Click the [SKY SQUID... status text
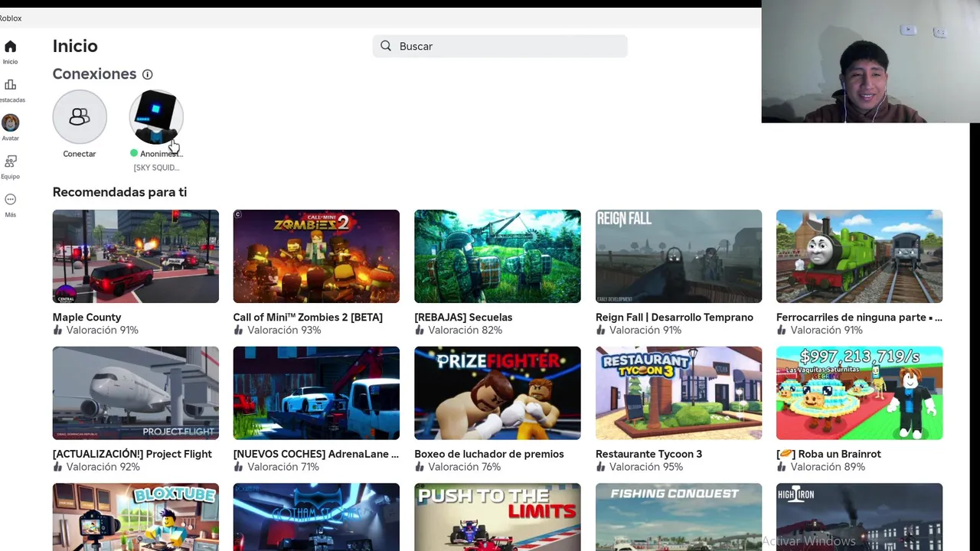 tap(156, 168)
